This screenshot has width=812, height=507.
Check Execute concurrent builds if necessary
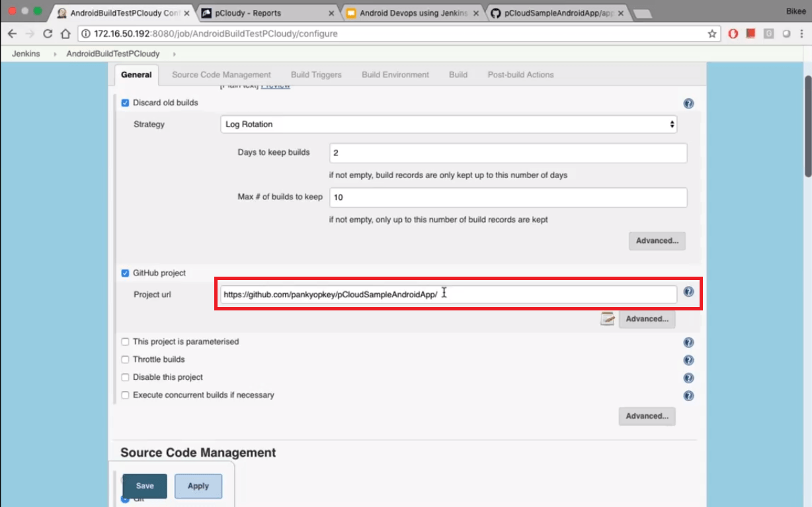(125, 395)
